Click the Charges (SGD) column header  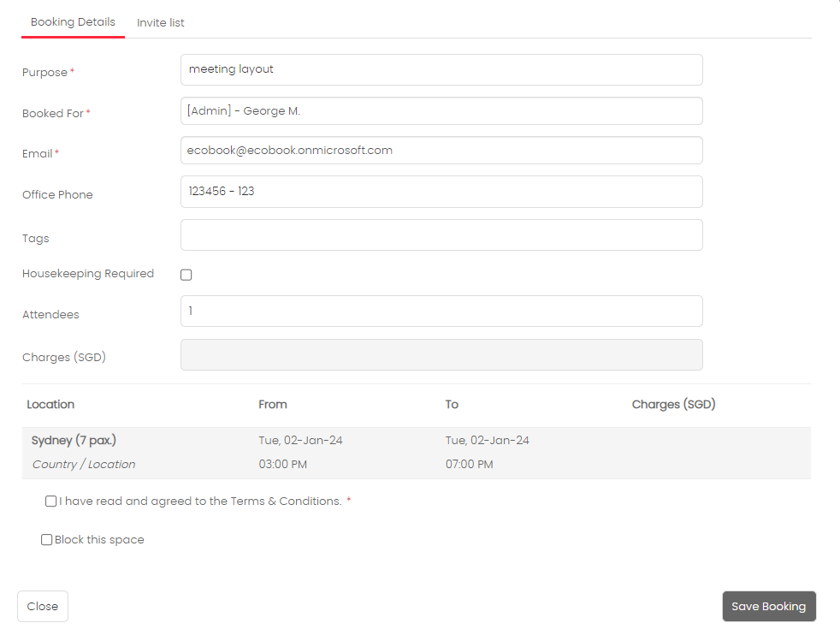(x=673, y=404)
